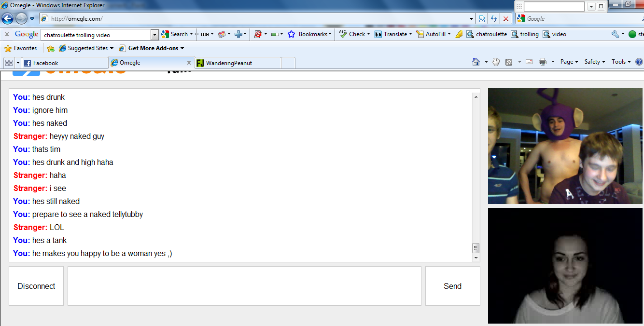Click the omegle.com address bar
Screen dimensions: 644x326
254,19
